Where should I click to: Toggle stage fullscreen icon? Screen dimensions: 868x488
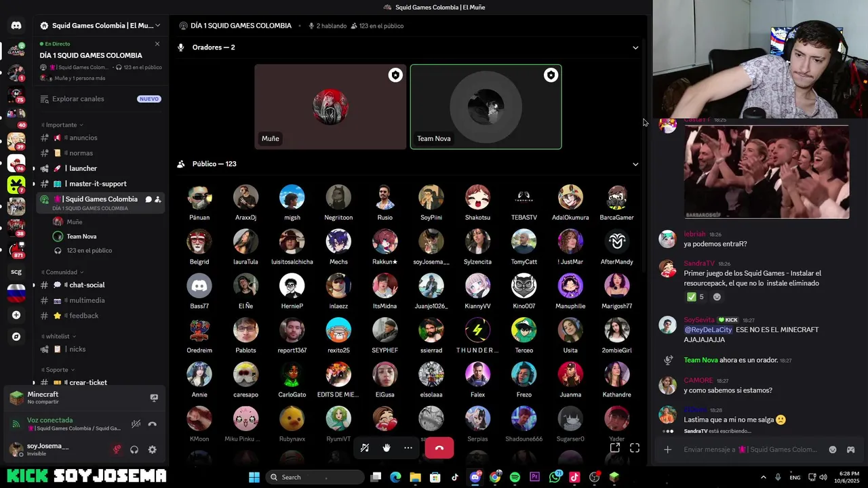click(x=635, y=448)
